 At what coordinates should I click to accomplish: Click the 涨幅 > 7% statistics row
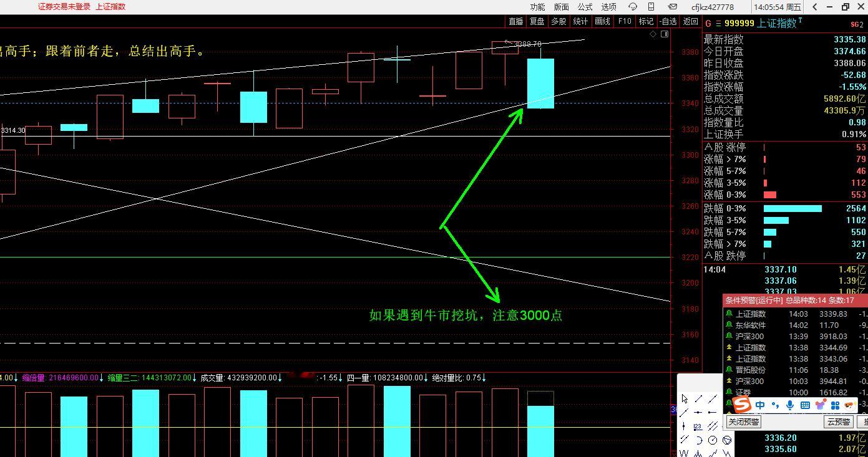point(785,159)
